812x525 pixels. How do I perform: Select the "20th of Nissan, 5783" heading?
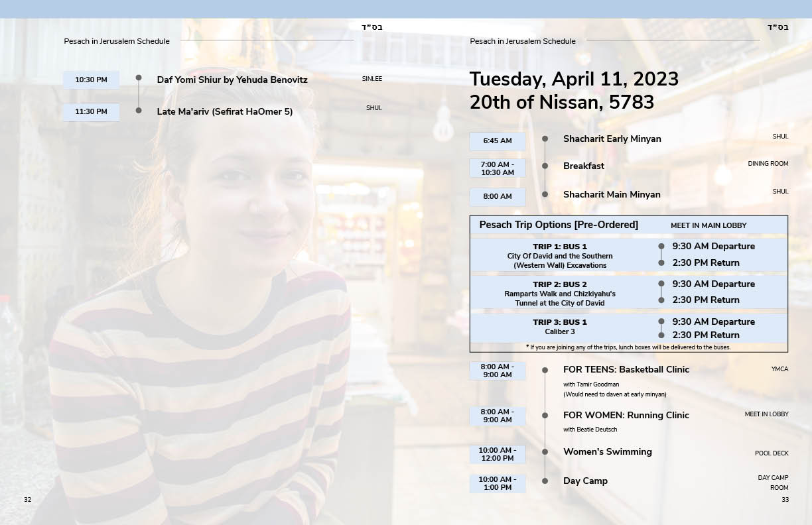pos(562,102)
